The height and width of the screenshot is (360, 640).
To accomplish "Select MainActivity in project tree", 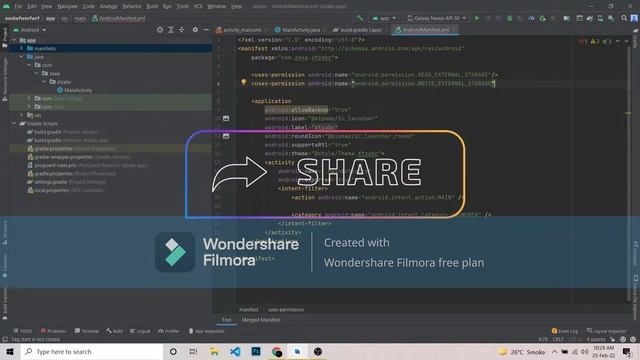I will [x=78, y=90].
